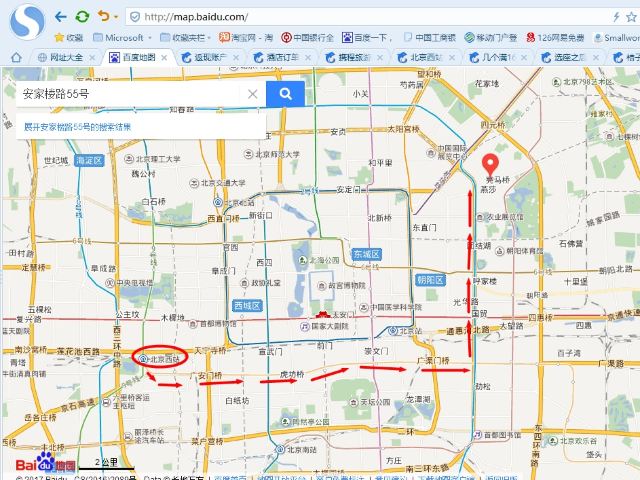Reload the page with the green refresh icon

[x=82, y=17]
